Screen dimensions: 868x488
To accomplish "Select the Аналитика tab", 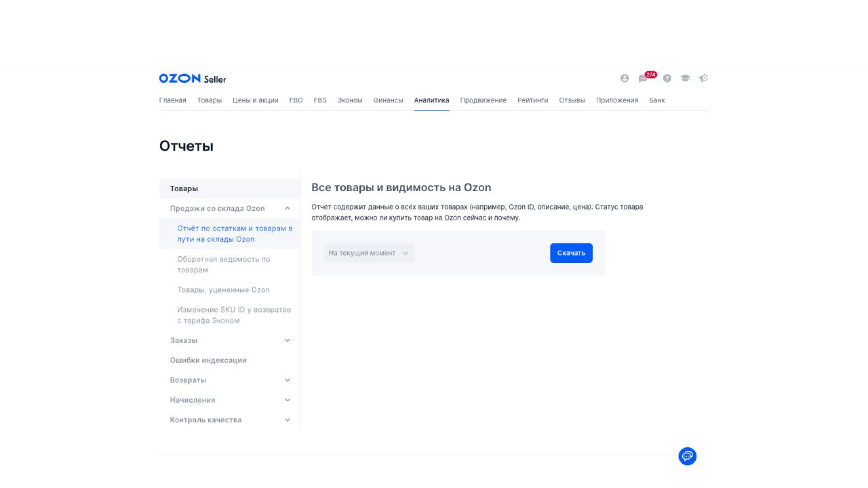I will (x=432, y=100).
